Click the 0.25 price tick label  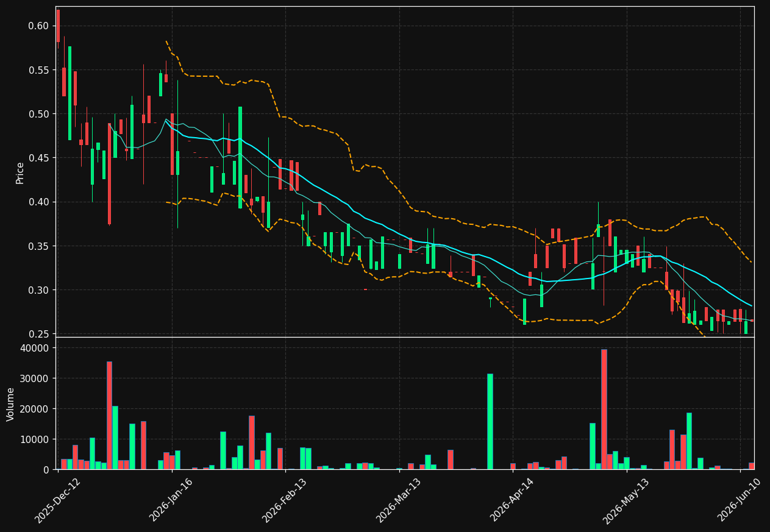[38, 334]
